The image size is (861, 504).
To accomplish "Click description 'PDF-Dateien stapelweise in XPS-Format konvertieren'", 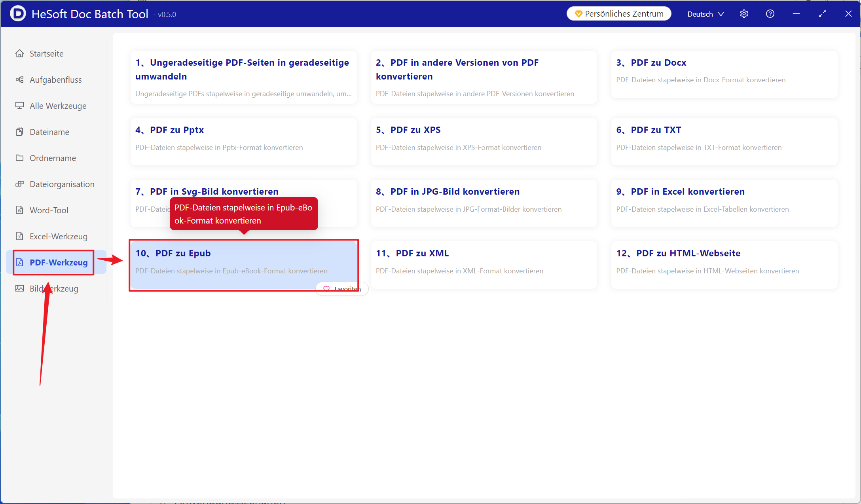I will 458,148.
